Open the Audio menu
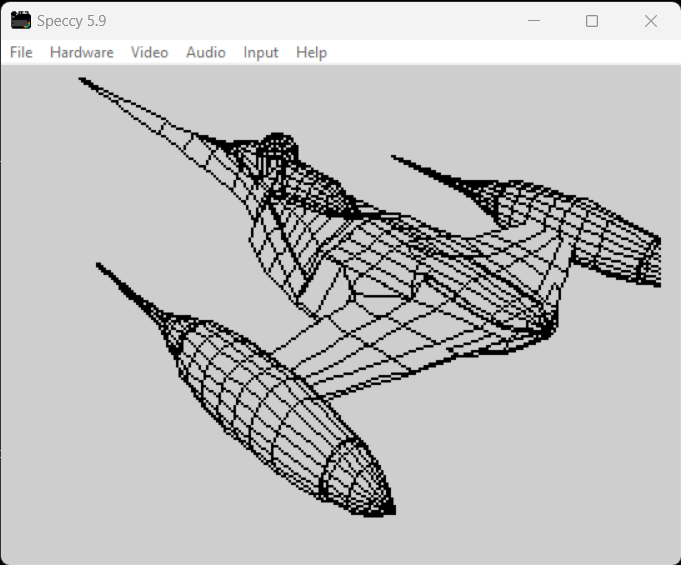The image size is (681, 565). (x=206, y=52)
